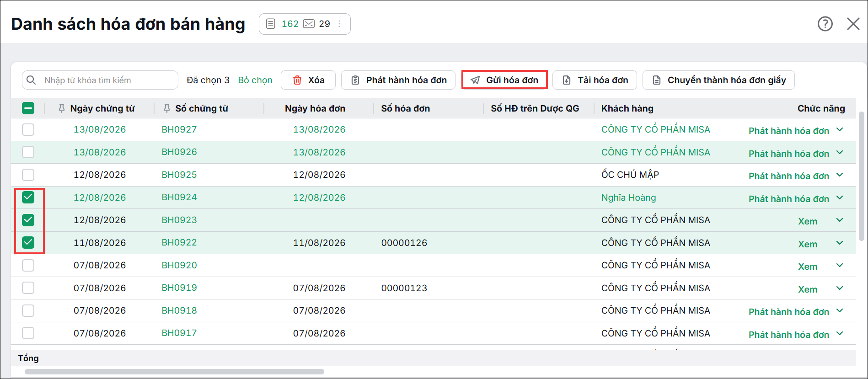The height and width of the screenshot is (379, 868).
Task: Open voucher number BH0927
Action: (179, 129)
